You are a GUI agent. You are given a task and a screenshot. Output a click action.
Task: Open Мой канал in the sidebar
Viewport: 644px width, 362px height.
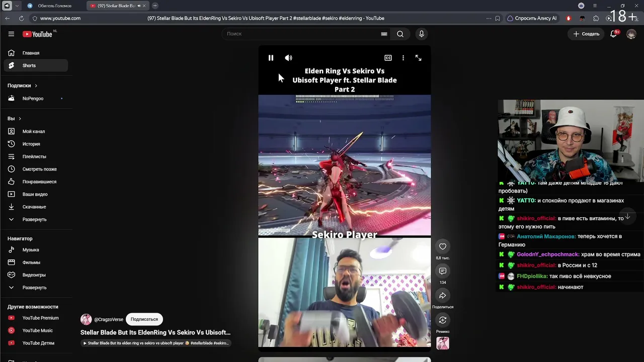pyautogui.click(x=36, y=131)
